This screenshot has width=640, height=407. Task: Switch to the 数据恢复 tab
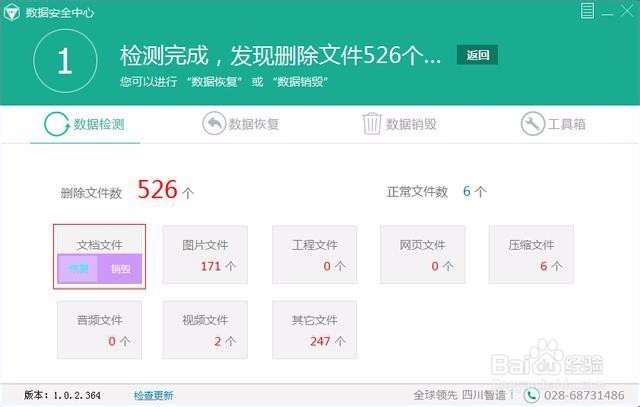[241, 124]
